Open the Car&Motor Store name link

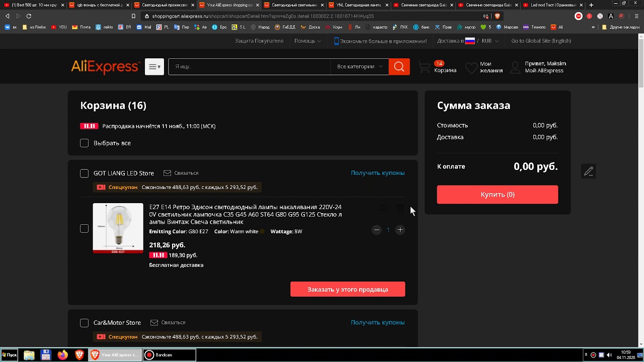coord(117,322)
